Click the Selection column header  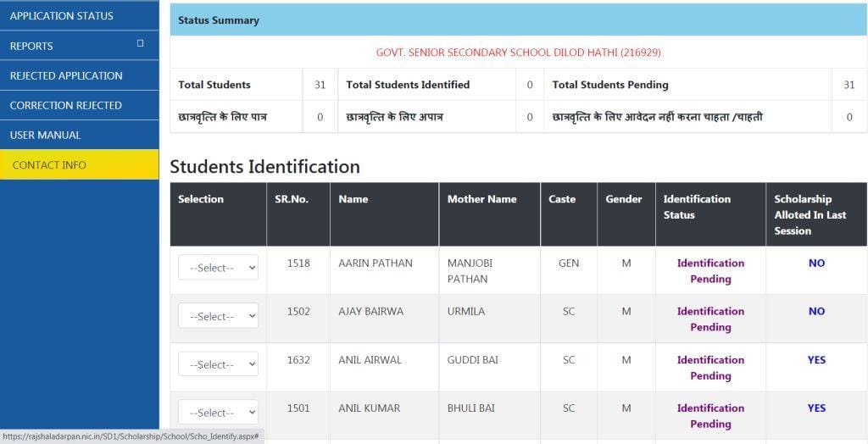[201, 199]
